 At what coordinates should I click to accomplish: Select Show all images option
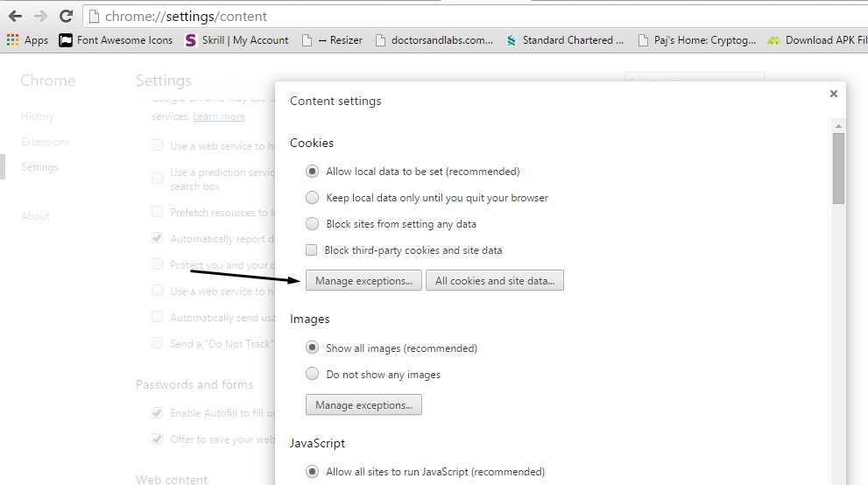[x=312, y=348]
